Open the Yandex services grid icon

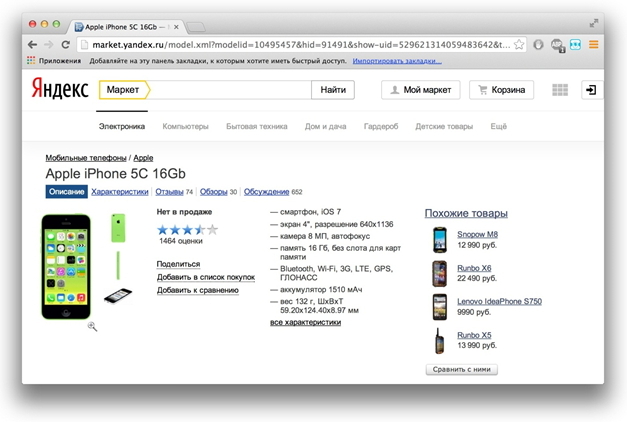[x=559, y=90]
